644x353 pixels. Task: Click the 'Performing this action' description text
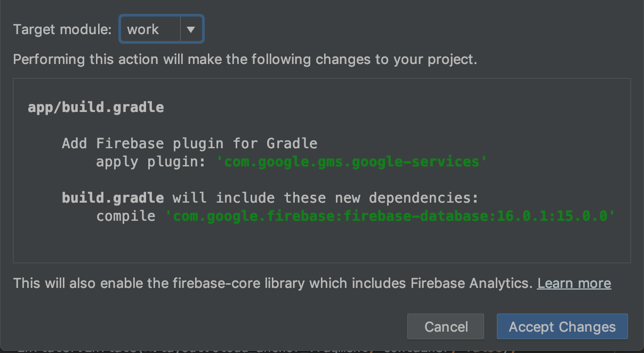tap(244, 59)
